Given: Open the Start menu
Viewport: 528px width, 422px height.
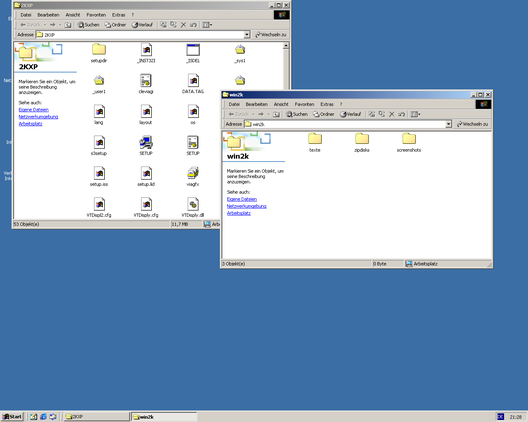Looking at the screenshot, I should tap(12, 417).
